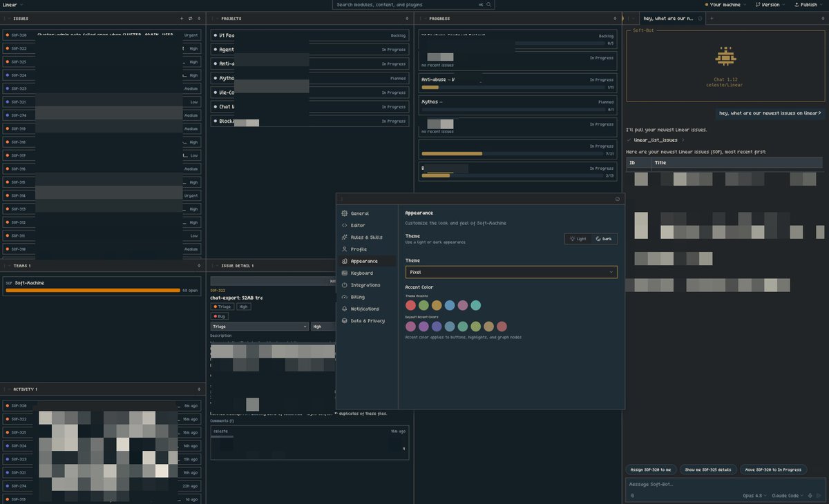The height and width of the screenshot is (504, 829).
Task: Click the Projects panel expand/collapse arrows
Action: [408, 19]
